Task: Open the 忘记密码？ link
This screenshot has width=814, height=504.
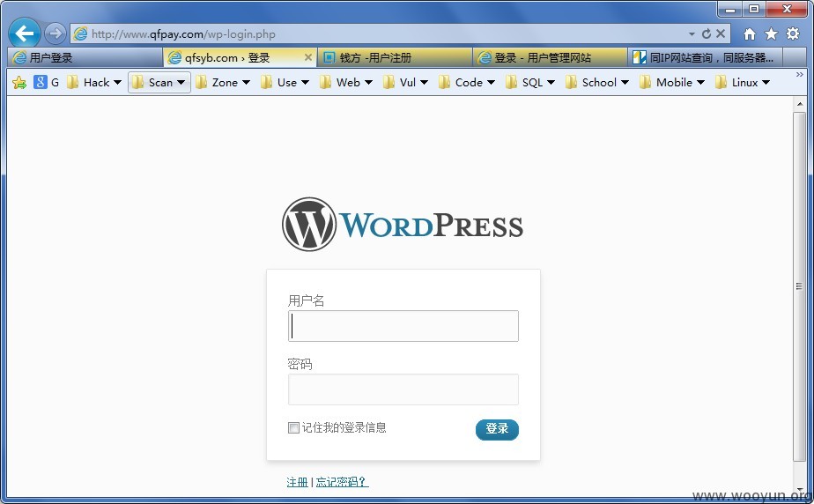Action: coord(342,482)
